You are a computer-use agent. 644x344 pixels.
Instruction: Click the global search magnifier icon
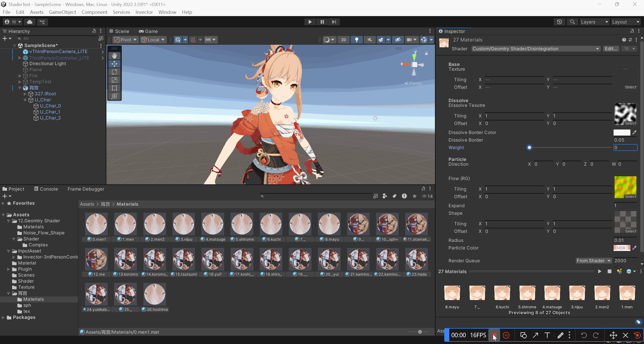[x=572, y=22]
